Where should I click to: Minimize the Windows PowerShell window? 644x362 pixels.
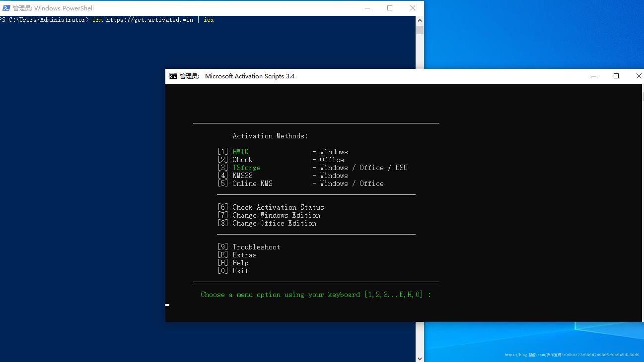click(367, 8)
